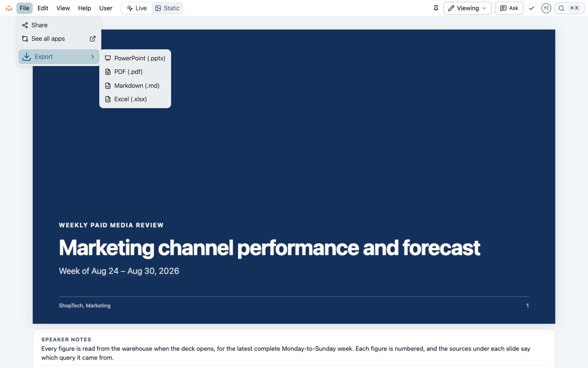Switch to Live mode
This screenshot has height=368, width=588.
pos(137,8)
